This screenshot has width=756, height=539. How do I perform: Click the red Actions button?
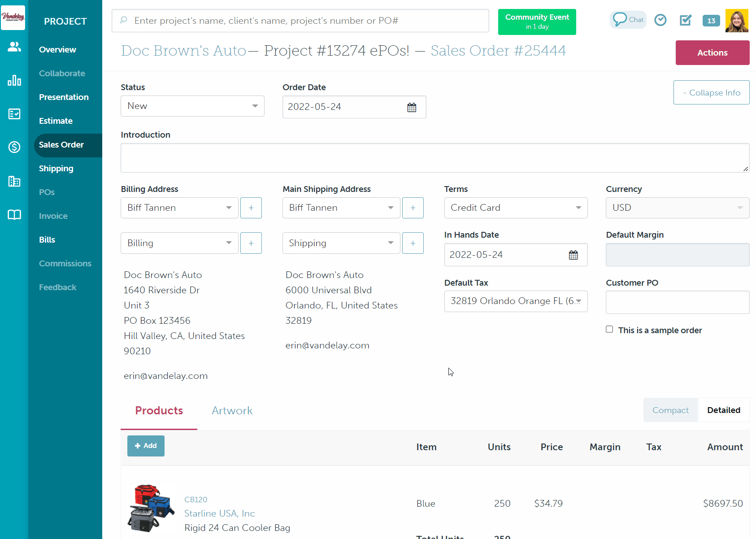pos(712,53)
